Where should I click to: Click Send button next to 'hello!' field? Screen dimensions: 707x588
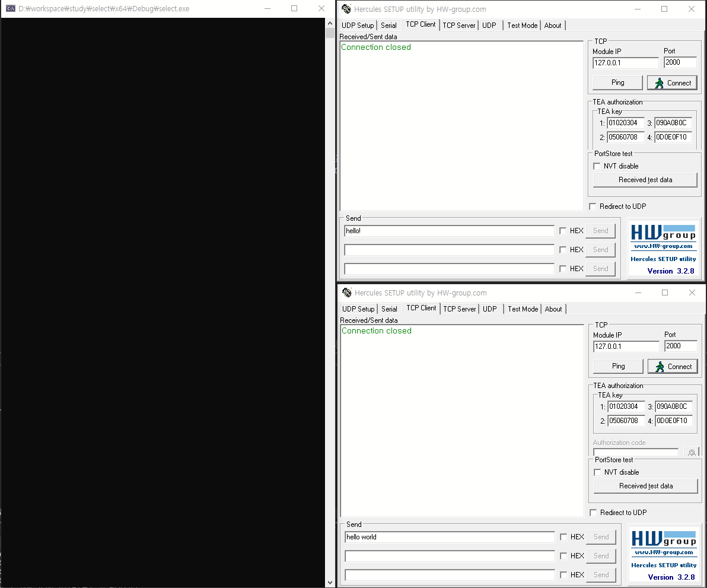coord(601,231)
